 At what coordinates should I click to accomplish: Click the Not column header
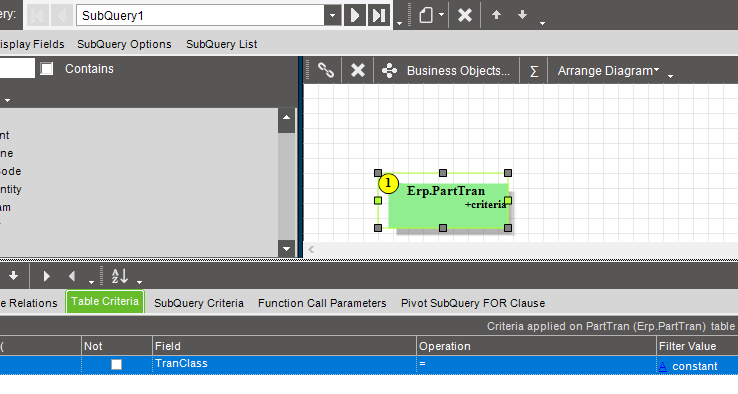117,346
